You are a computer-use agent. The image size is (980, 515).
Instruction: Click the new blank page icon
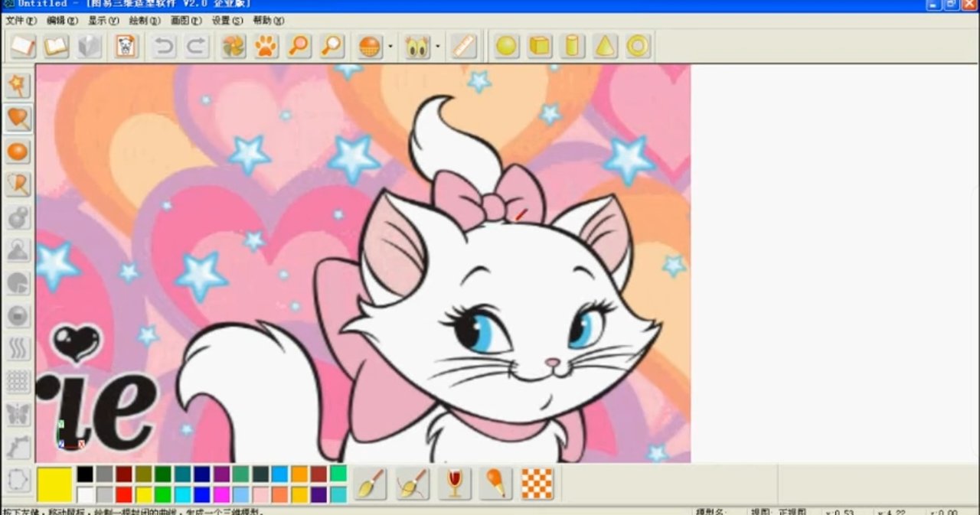[x=23, y=47]
